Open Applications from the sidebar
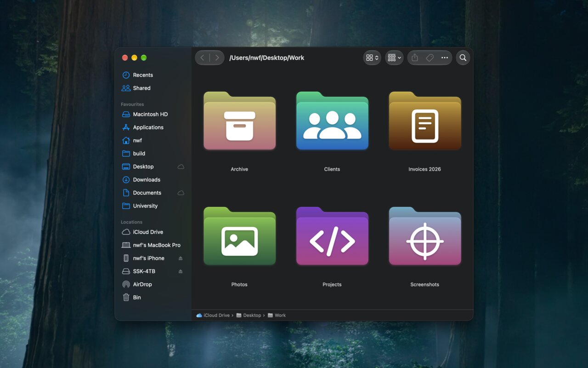This screenshot has height=368, width=588. pyautogui.click(x=153, y=127)
